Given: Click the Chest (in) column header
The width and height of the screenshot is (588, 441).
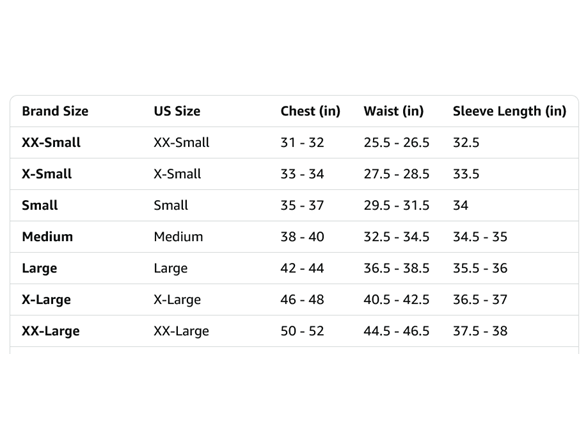Looking at the screenshot, I should click(x=310, y=111).
